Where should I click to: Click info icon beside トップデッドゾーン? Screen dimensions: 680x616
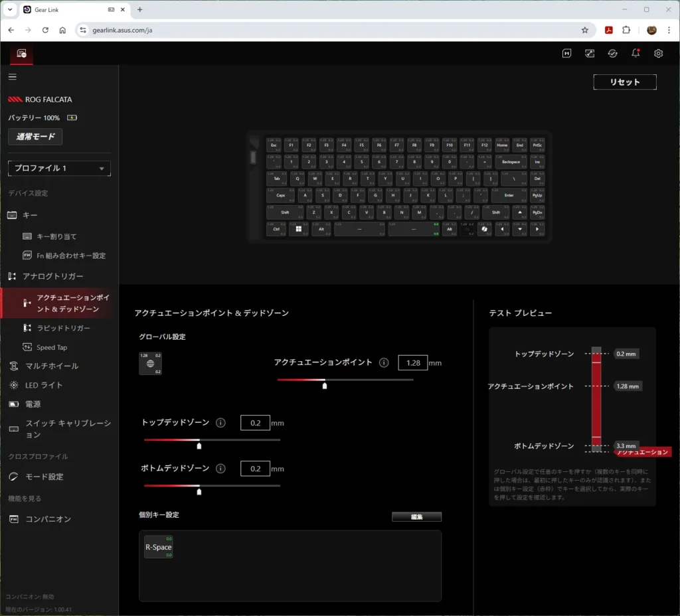point(220,423)
